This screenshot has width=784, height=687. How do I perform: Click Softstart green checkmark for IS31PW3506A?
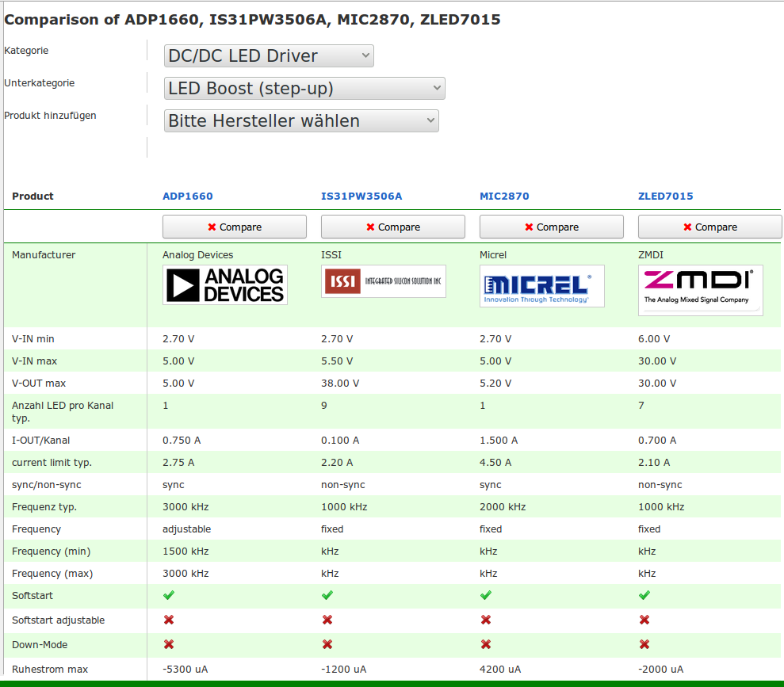pos(327,595)
